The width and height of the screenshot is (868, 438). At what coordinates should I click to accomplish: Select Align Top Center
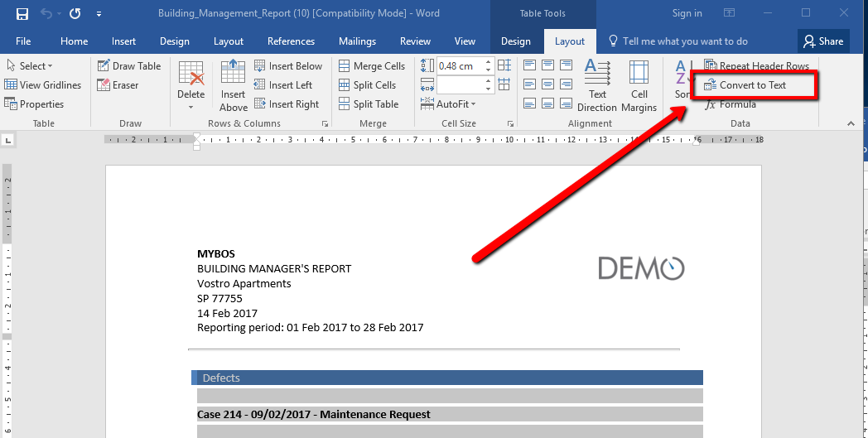pos(547,65)
